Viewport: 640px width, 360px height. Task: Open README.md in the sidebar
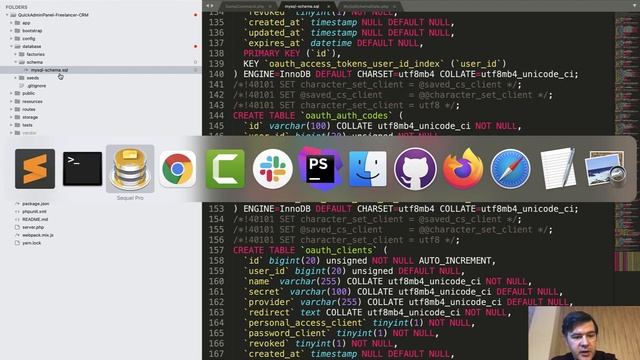point(35,219)
